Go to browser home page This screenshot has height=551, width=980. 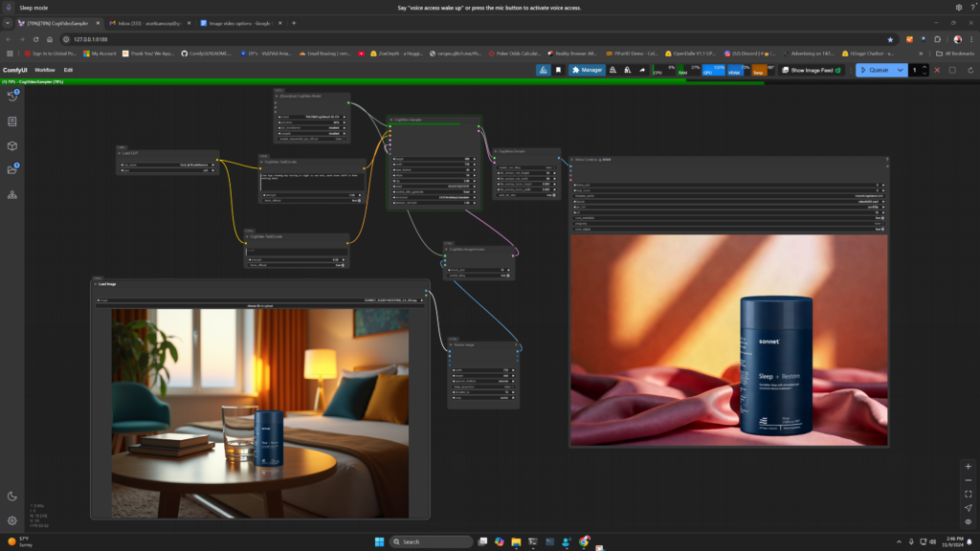tap(50, 39)
